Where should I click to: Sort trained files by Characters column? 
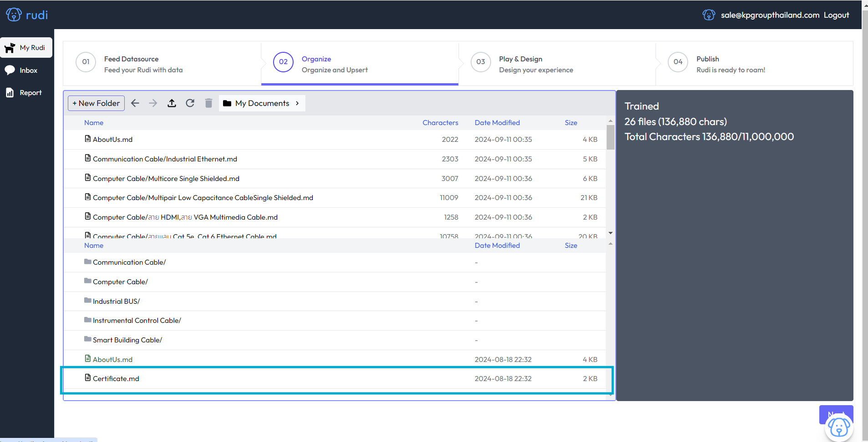(440, 123)
